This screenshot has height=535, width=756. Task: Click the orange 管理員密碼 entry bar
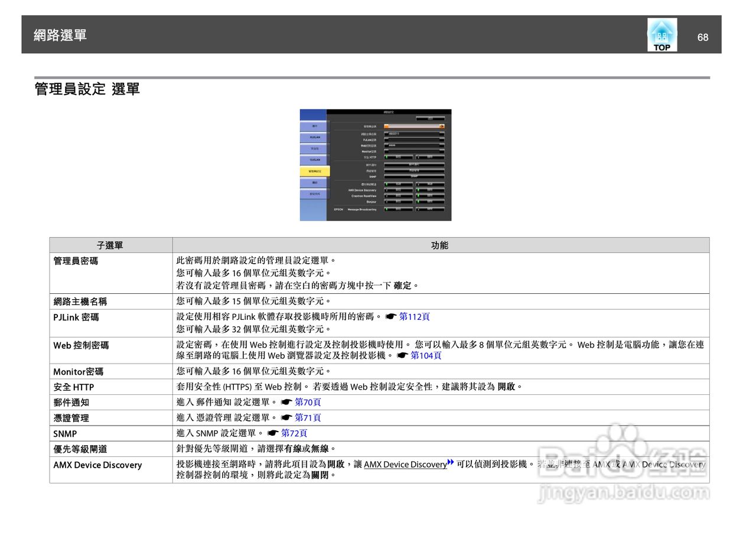414,126
